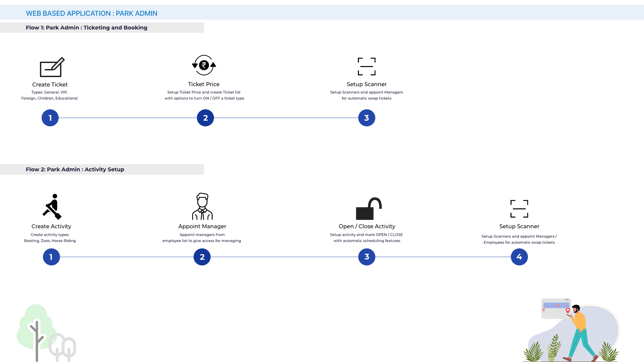Click the Appoint Manager person icon
644x362 pixels.
(202, 206)
